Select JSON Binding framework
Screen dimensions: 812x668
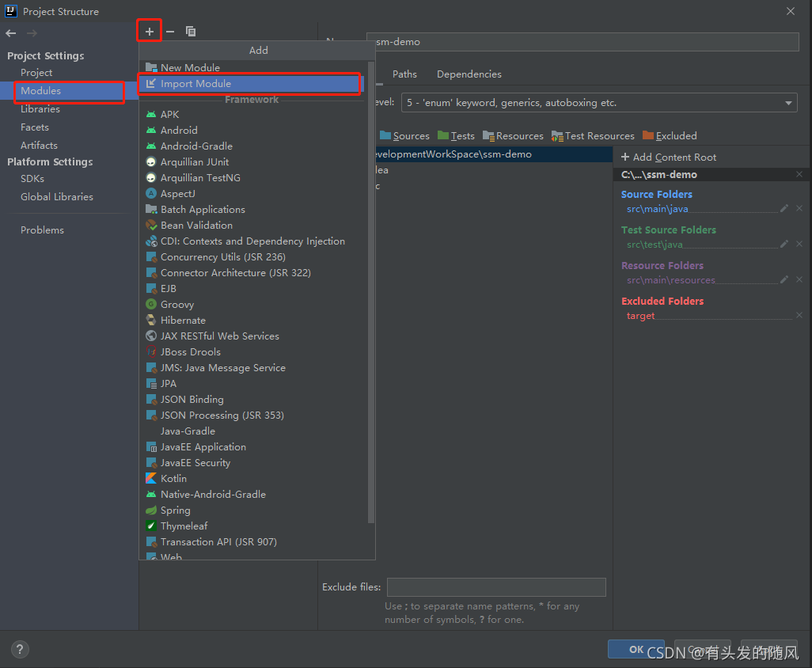coord(254,400)
